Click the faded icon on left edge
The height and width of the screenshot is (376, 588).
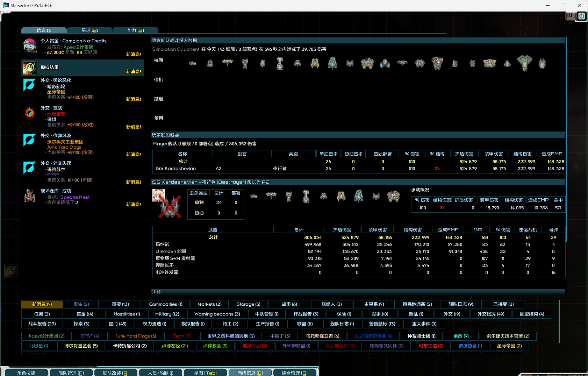pos(10,270)
